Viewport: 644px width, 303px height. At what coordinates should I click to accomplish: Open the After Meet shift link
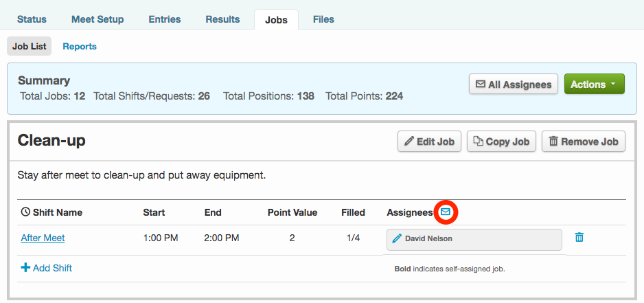(x=43, y=238)
